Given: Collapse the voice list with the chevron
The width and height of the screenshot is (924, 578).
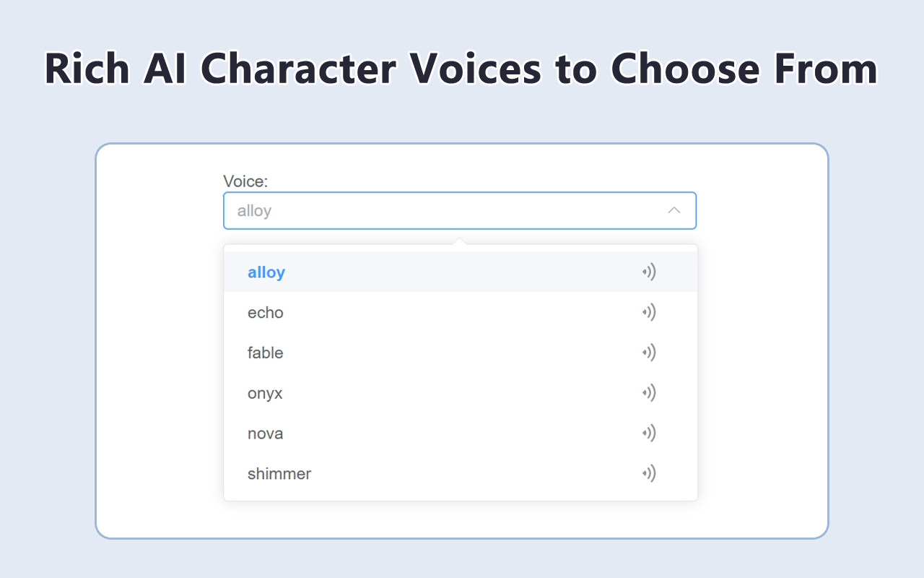Looking at the screenshot, I should coord(674,210).
